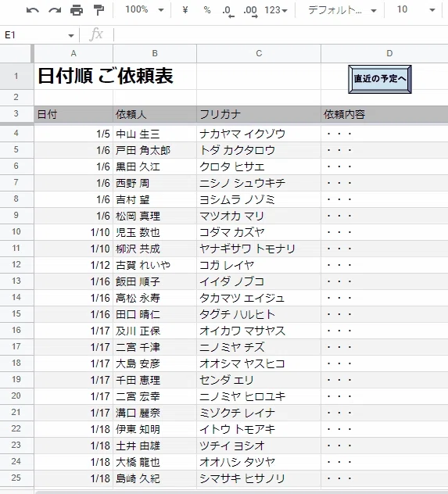Click the cell タグチ ハルヒト

[259, 314]
